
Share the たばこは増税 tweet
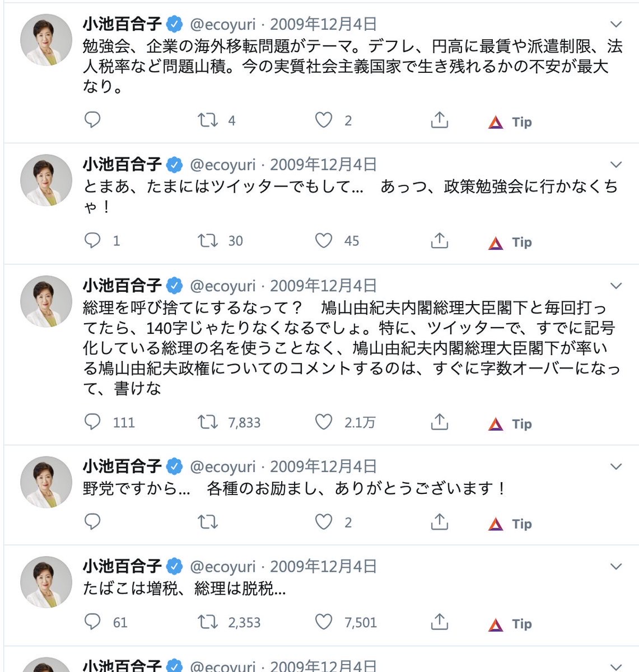pyautogui.click(x=440, y=622)
